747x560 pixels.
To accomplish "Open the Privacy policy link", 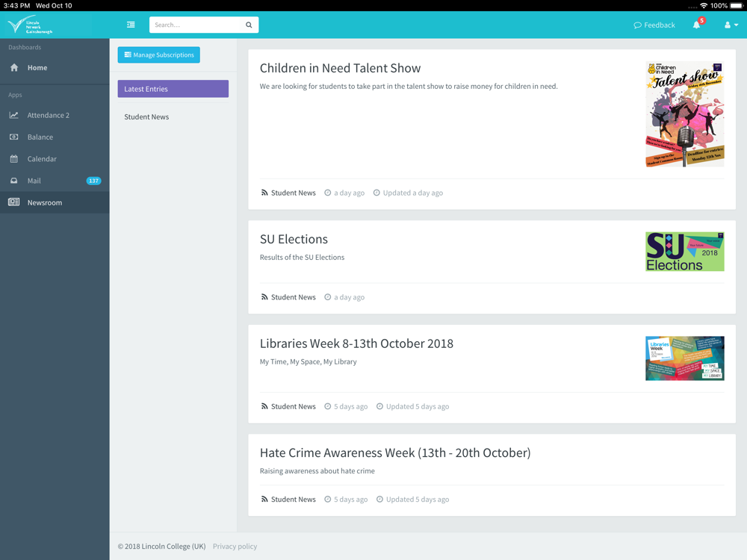I will 235,547.
